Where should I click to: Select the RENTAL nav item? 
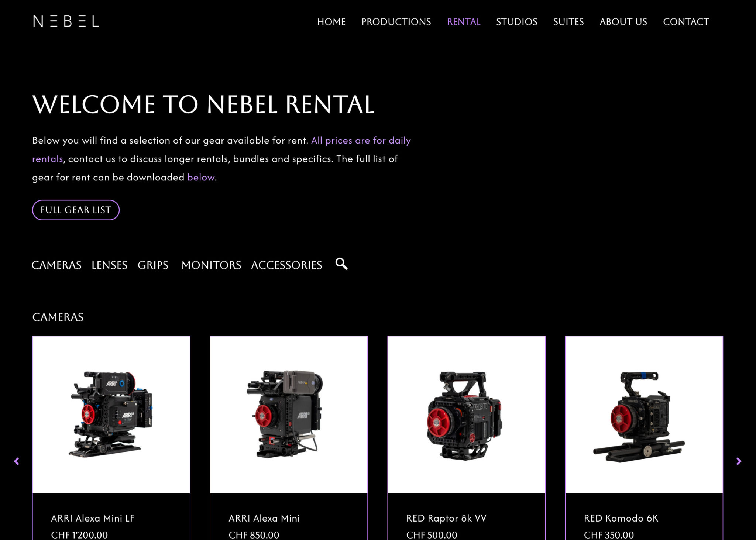[x=464, y=22]
